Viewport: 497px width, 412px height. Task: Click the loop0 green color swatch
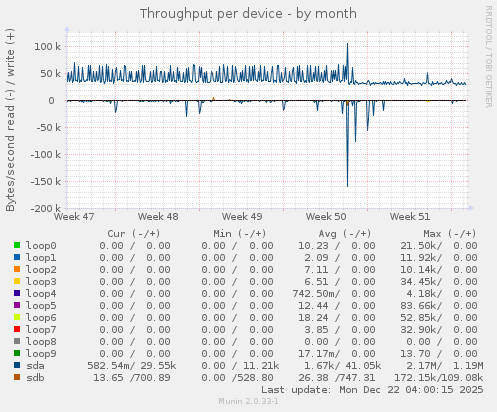click(x=17, y=245)
